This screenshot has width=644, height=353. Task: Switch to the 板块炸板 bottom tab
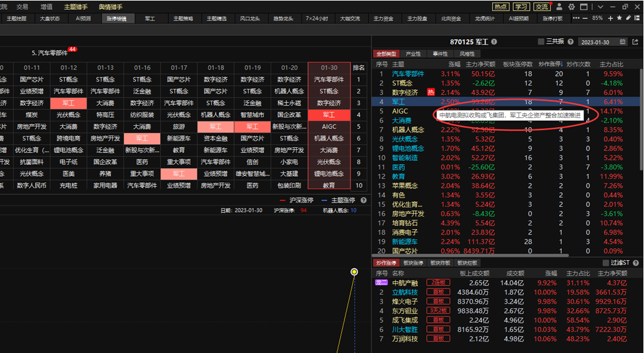tap(440, 263)
